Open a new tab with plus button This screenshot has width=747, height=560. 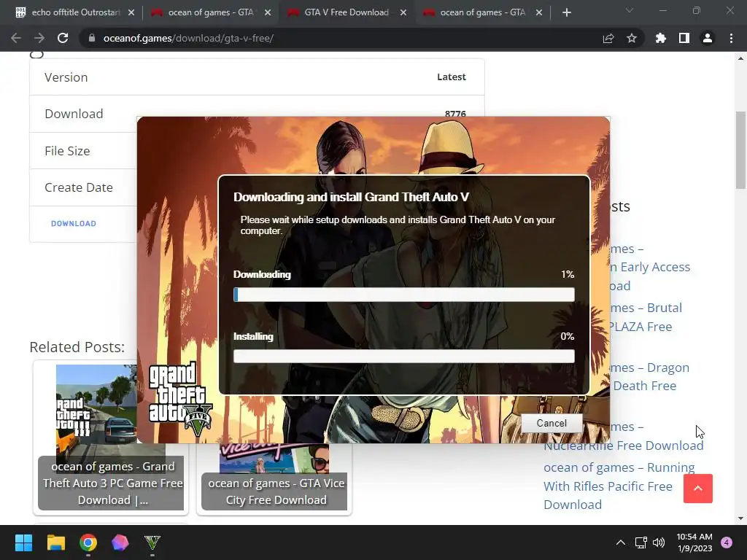[x=566, y=12]
